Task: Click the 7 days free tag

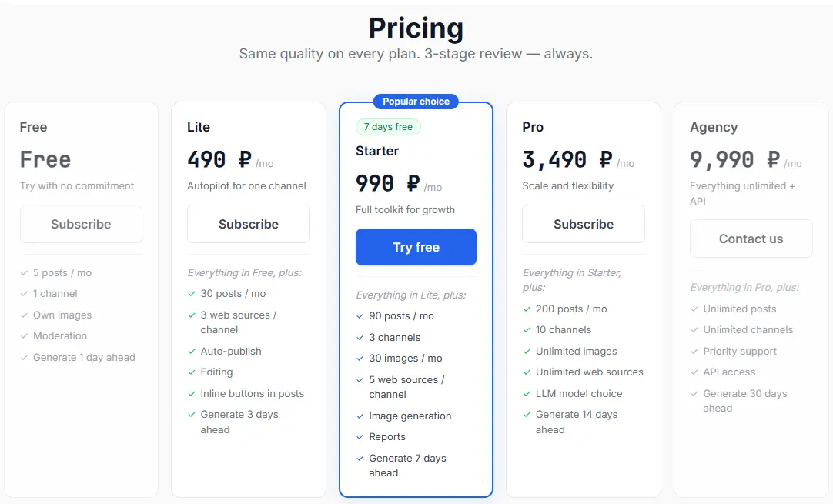Action: (388, 127)
